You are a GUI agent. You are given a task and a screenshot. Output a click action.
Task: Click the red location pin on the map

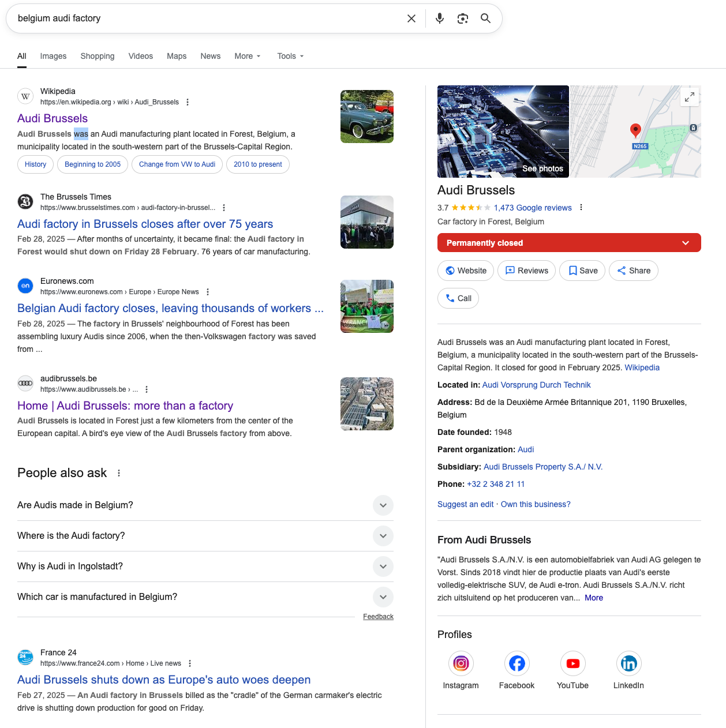pyautogui.click(x=635, y=130)
